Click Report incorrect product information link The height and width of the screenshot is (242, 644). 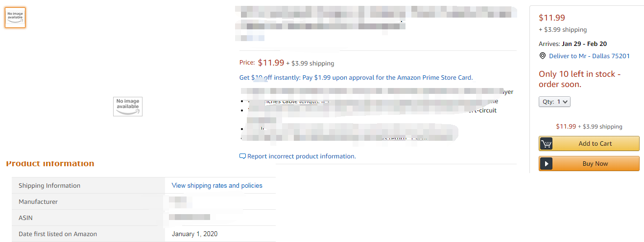tap(302, 156)
